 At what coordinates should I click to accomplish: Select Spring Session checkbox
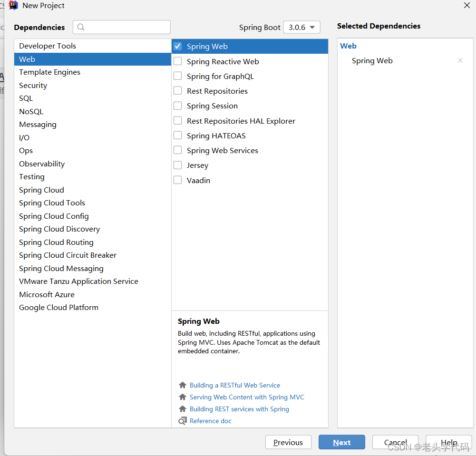177,106
